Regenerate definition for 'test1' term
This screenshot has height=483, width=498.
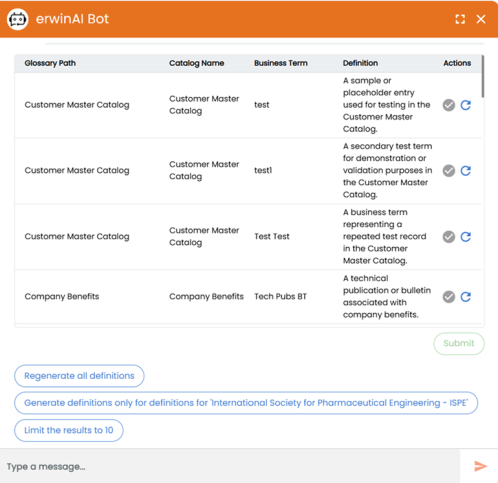(x=466, y=171)
